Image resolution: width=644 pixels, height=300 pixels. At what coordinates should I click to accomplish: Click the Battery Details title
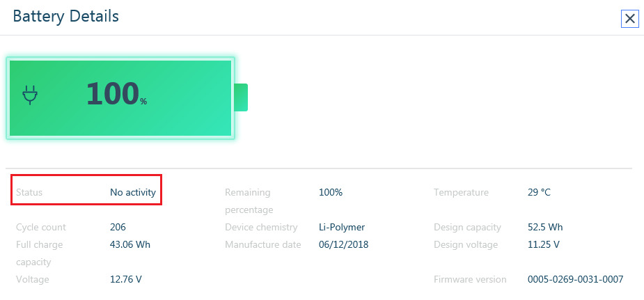(66, 17)
